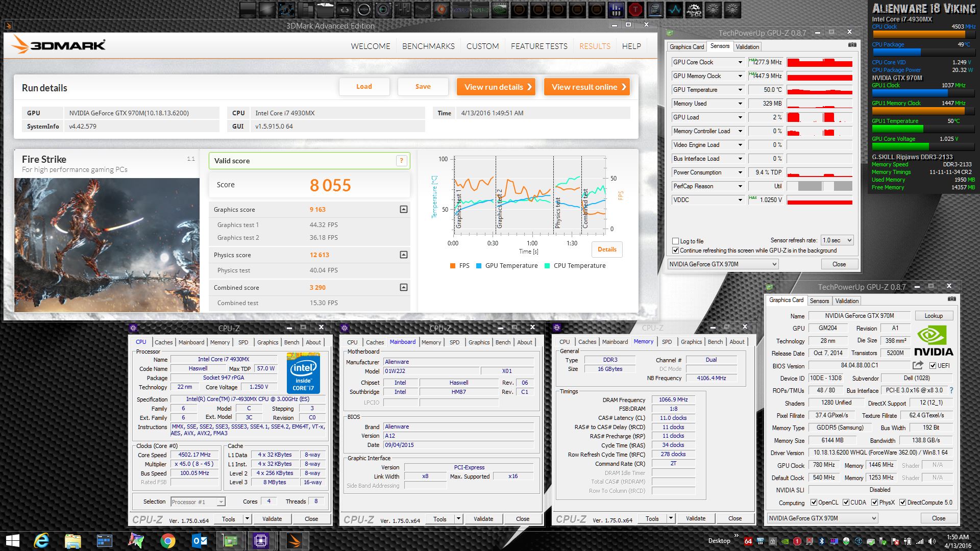The height and width of the screenshot is (551, 980).
Task: Toggle the CUDA computing checkbox
Action: click(846, 503)
